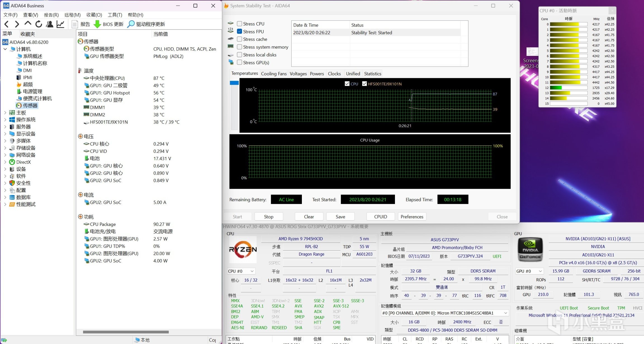Switch to the Cooling Fans tab
Screen dimensions: 644x344
coord(274,74)
